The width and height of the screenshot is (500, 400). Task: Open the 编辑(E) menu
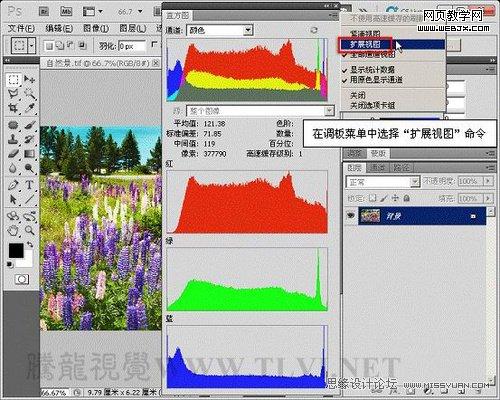click(x=59, y=29)
